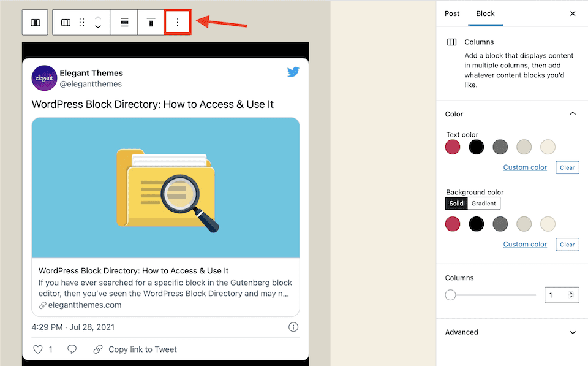Click the Custom color link under Text color
The height and width of the screenshot is (366, 588).
[x=525, y=167]
